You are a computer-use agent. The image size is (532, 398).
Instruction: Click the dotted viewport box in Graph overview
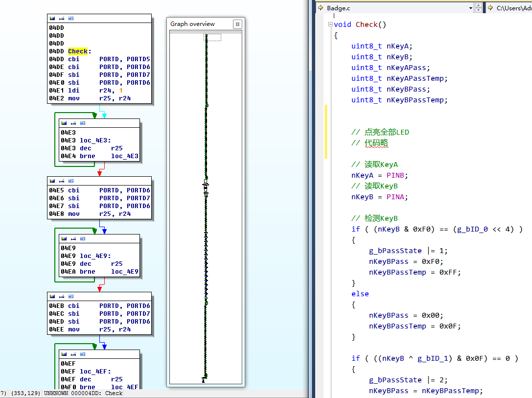click(213, 37)
